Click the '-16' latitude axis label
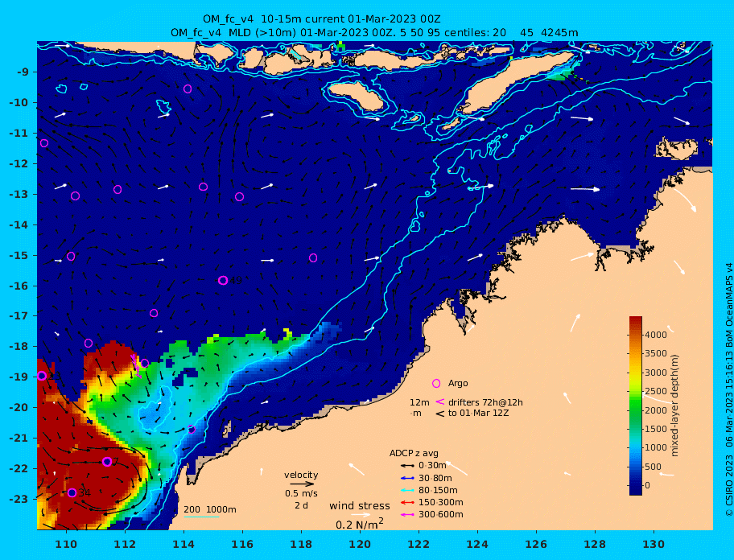The image size is (734, 560). pos(19,286)
